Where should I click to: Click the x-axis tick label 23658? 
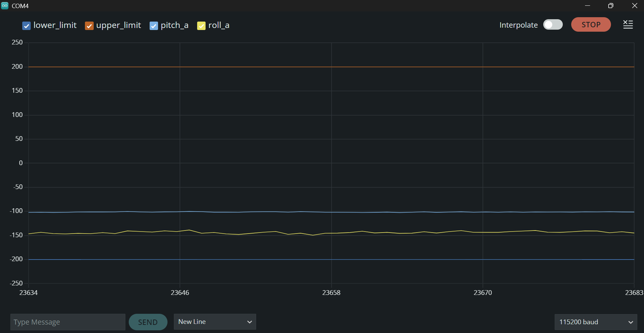(331, 293)
